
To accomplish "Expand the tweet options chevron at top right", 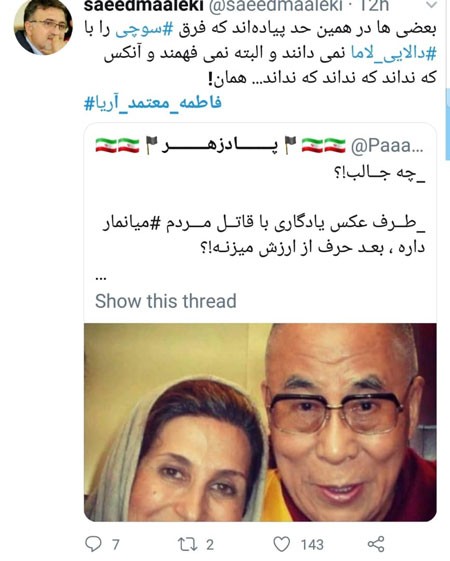I will [431, 5].
